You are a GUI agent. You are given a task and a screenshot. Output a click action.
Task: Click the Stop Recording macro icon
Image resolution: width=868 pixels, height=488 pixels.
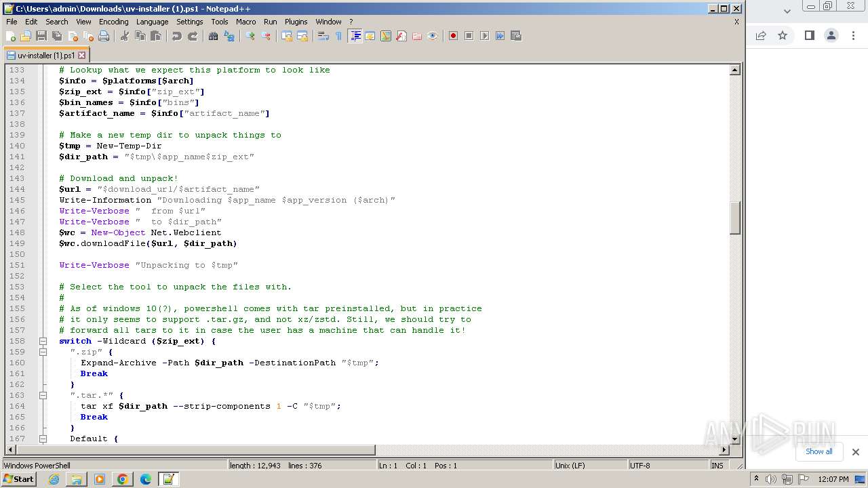click(469, 36)
